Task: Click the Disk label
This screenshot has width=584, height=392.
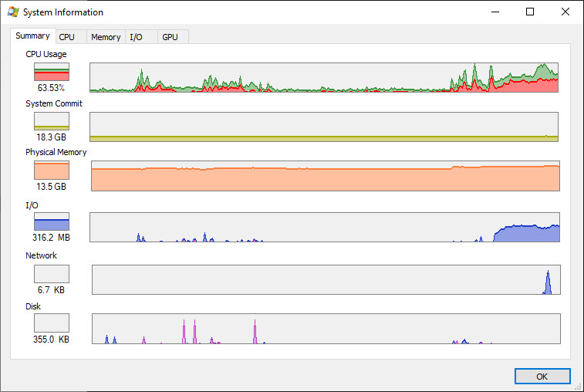Action: tap(33, 306)
